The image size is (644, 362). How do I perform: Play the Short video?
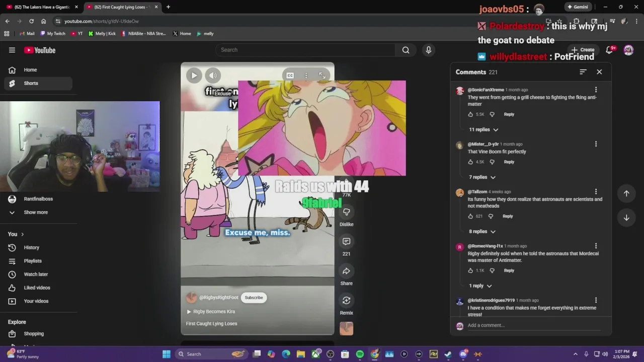[194, 75]
